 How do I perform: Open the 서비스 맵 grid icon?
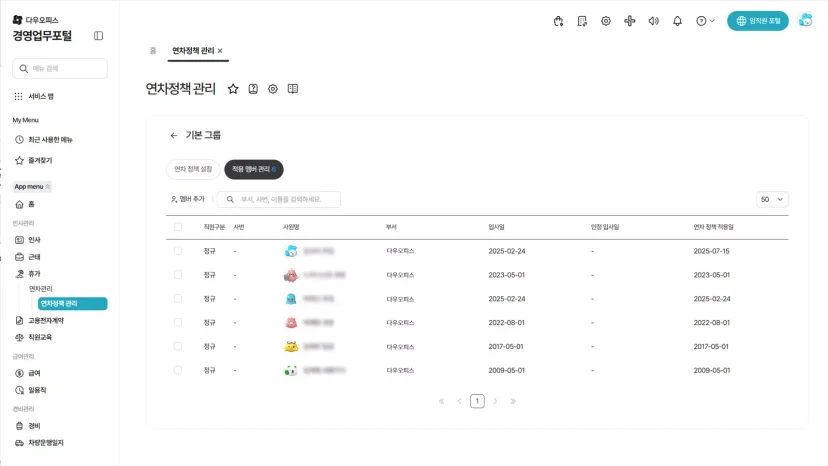pyautogui.click(x=18, y=96)
